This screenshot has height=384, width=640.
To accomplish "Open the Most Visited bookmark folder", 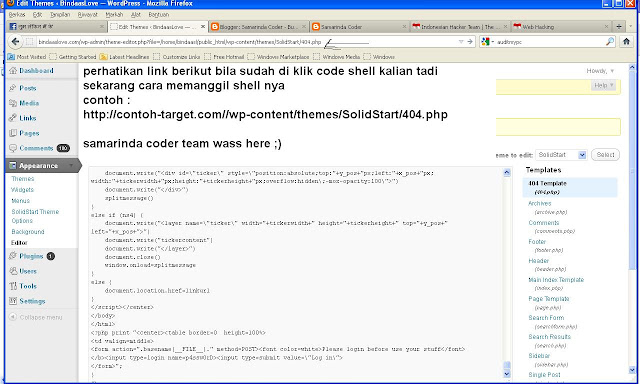I will coord(27,57).
